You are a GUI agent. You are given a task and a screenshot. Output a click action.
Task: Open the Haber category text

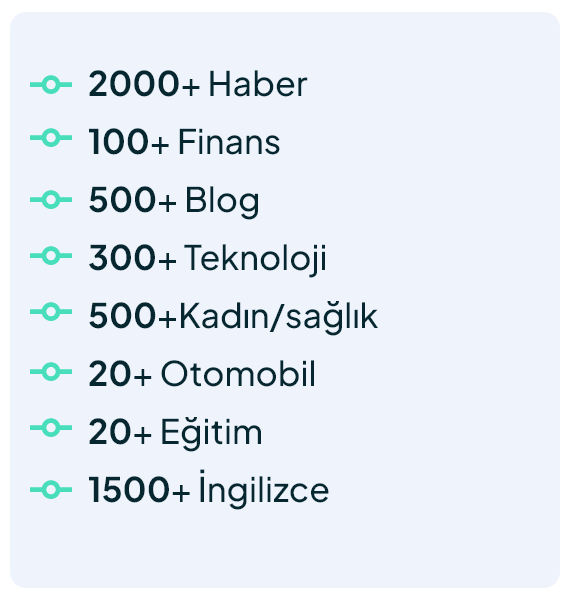pyautogui.click(x=258, y=84)
